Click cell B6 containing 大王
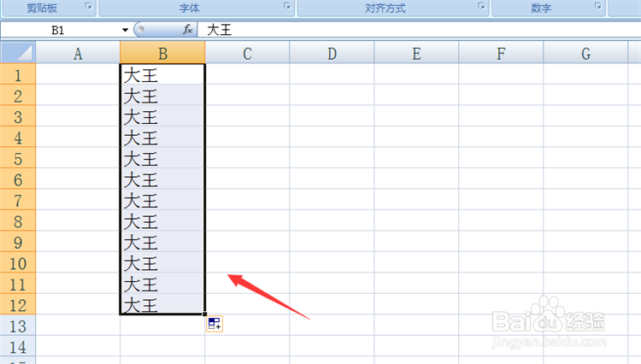641x364 pixels. (x=162, y=179)
